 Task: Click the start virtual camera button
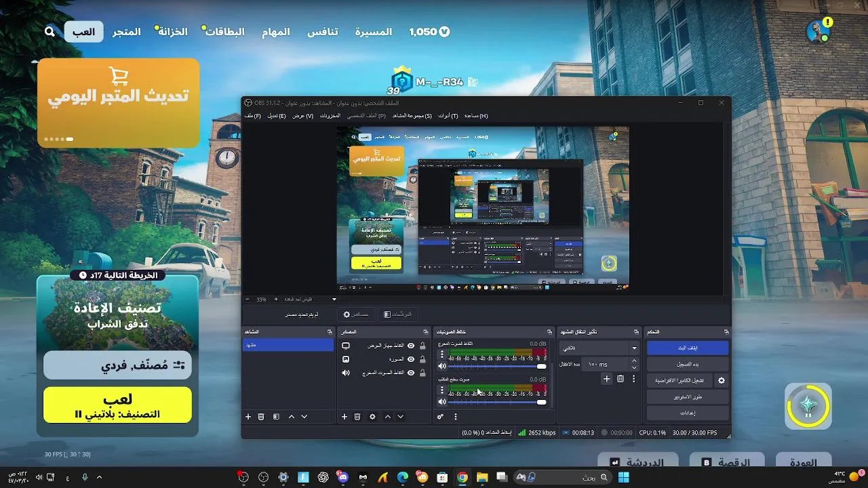[679, 381]
